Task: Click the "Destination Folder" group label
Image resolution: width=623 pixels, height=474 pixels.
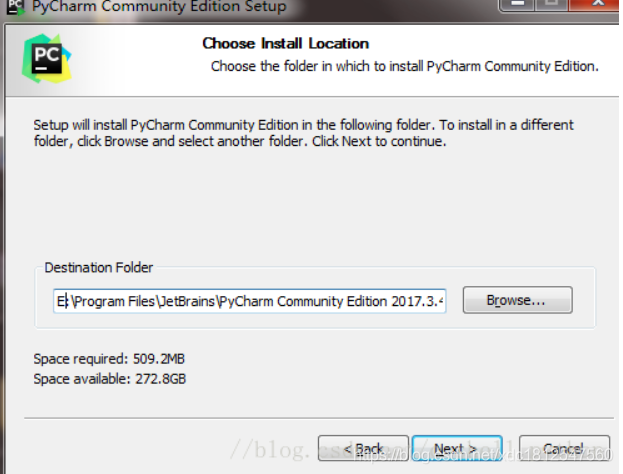Action: coord(99,267)
